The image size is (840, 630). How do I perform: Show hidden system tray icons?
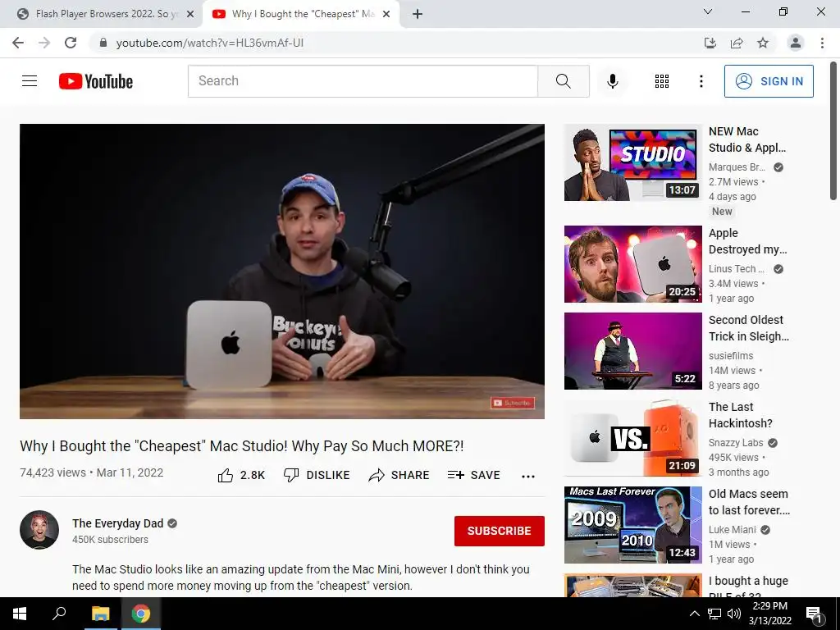(x=694, y=614)
